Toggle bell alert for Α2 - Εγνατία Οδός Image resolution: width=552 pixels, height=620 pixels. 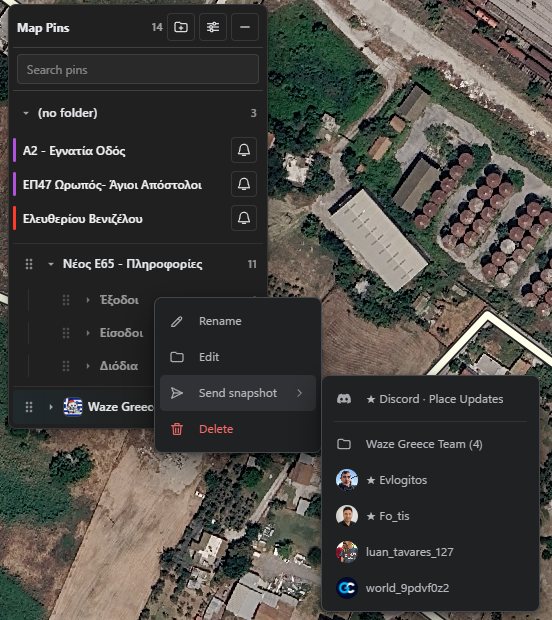point(244,150)
